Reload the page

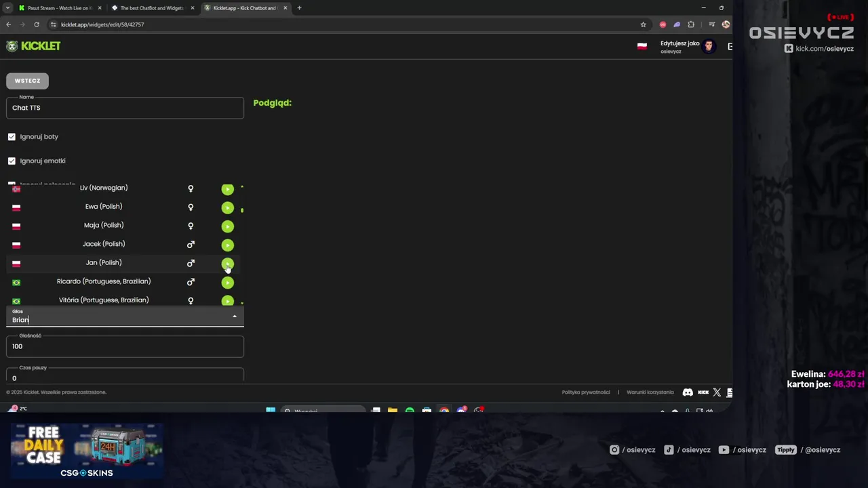pyautogui.click(x=37, y=24)
